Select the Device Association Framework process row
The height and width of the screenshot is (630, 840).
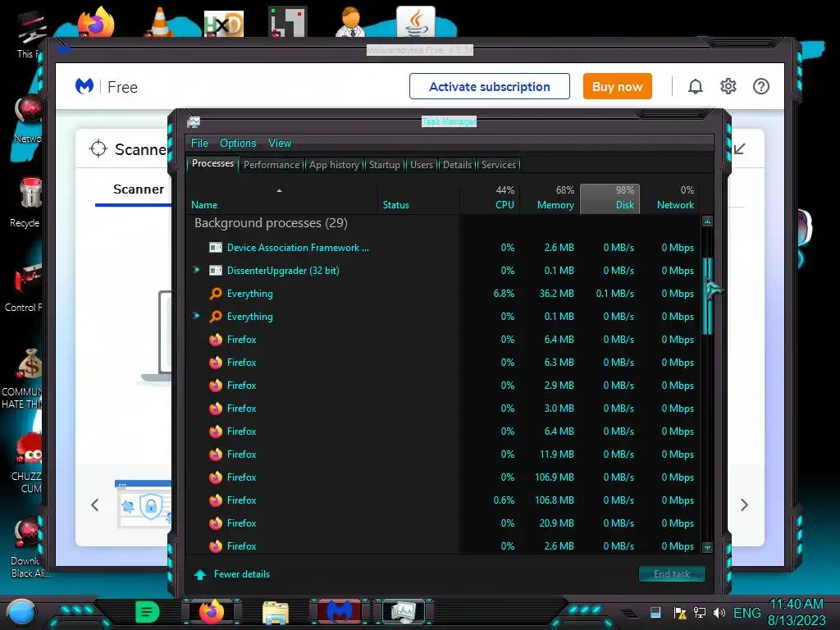click(443, 248)
